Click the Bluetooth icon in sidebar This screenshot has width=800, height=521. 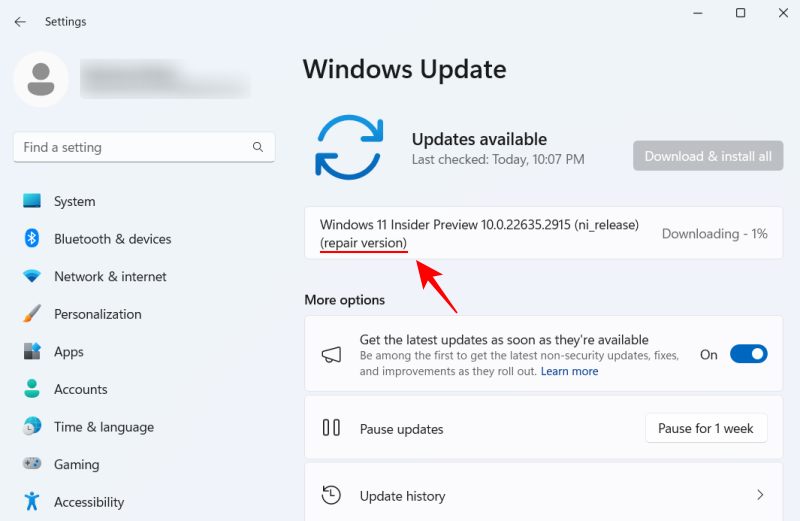[x=32, y=238]
